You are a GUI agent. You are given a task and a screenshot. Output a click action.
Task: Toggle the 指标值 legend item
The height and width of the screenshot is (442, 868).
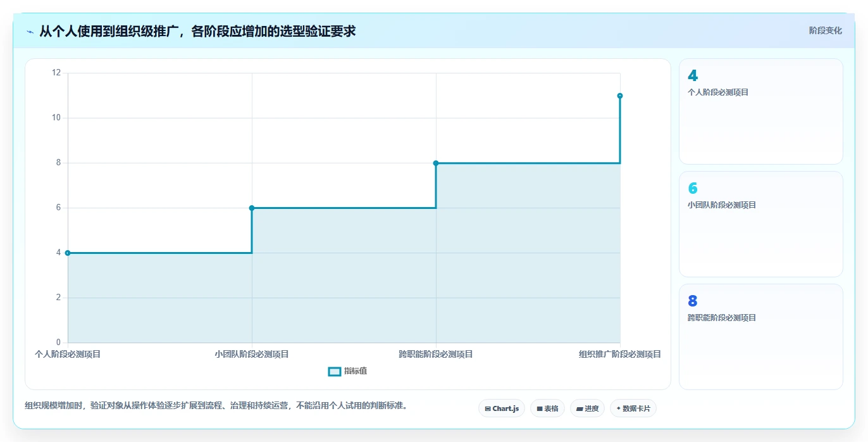(x=347, y=371)
